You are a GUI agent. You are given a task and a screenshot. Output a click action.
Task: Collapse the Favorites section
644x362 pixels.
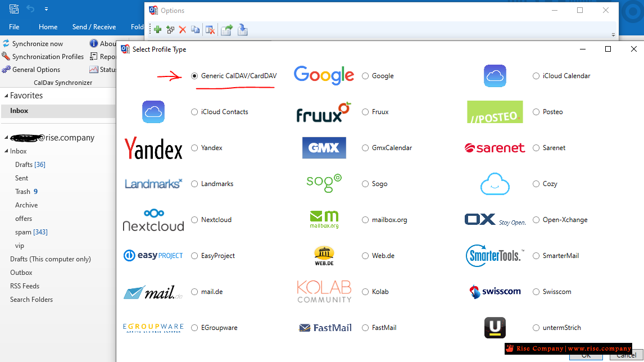pos(6,96)
